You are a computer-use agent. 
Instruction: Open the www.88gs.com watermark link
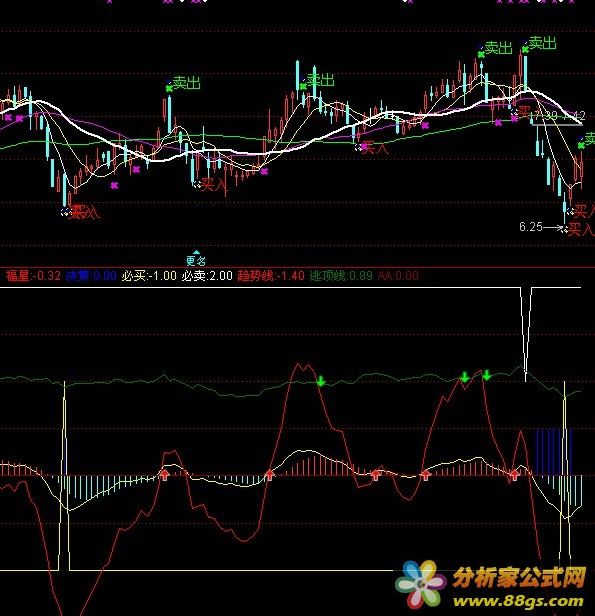click(518, 601)
